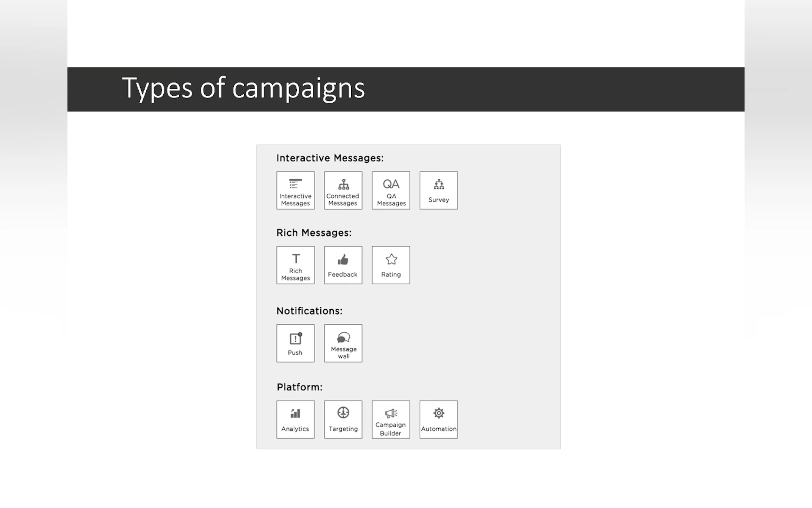Click the Rich Messages section heading

coord(314,233)
